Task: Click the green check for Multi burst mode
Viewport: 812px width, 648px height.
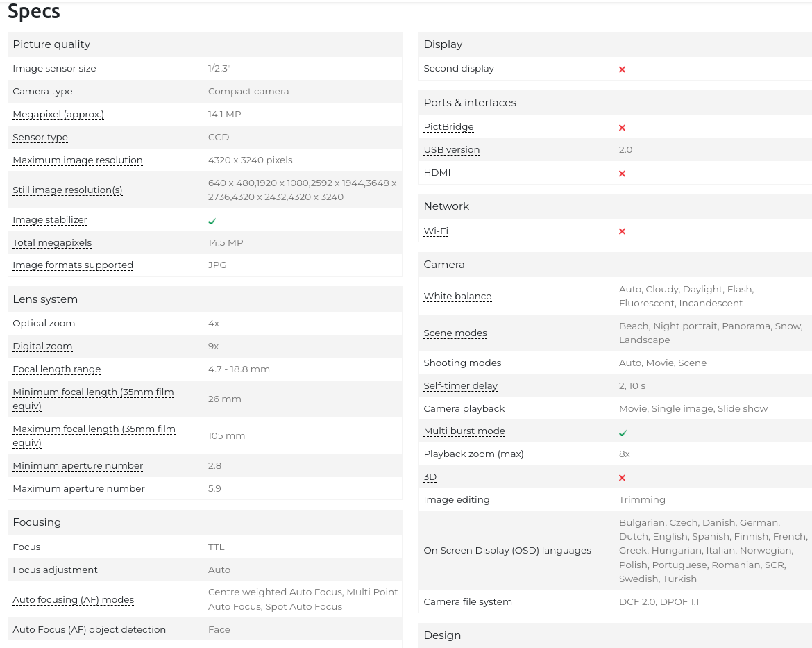Action: coord(623,433)
